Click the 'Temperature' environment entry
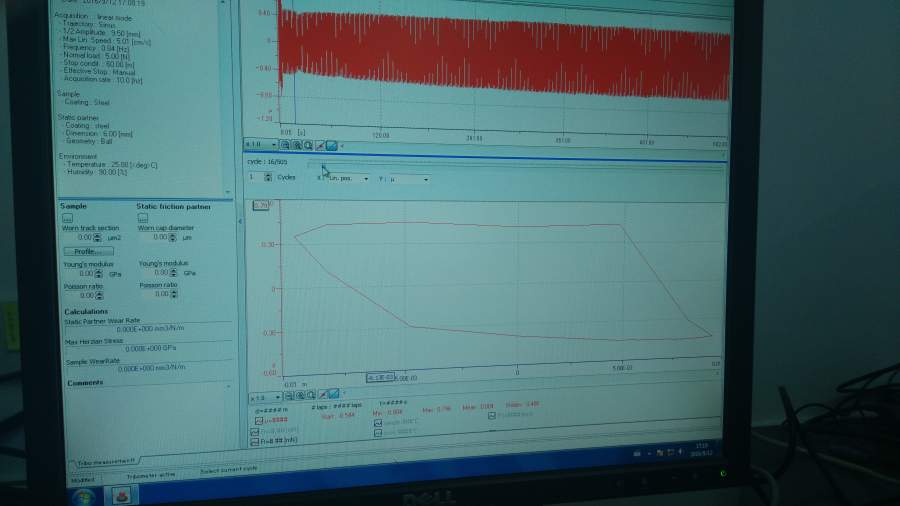Screen dimensions: 900x506 [112, 165]
